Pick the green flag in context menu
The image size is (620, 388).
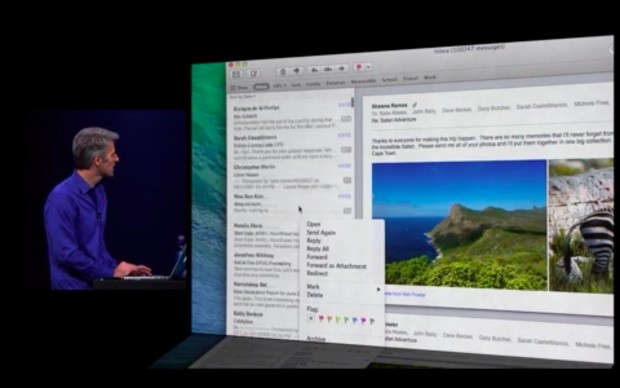coord(346,320)
